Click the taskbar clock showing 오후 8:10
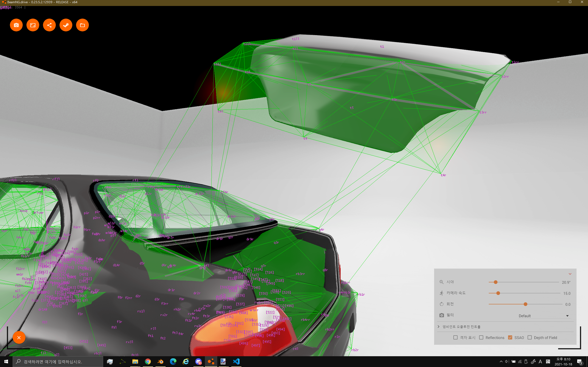 click(563, 361)
